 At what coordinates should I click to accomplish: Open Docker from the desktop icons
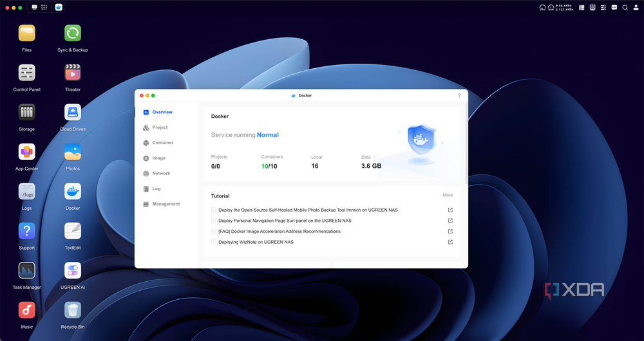[73, 191]
